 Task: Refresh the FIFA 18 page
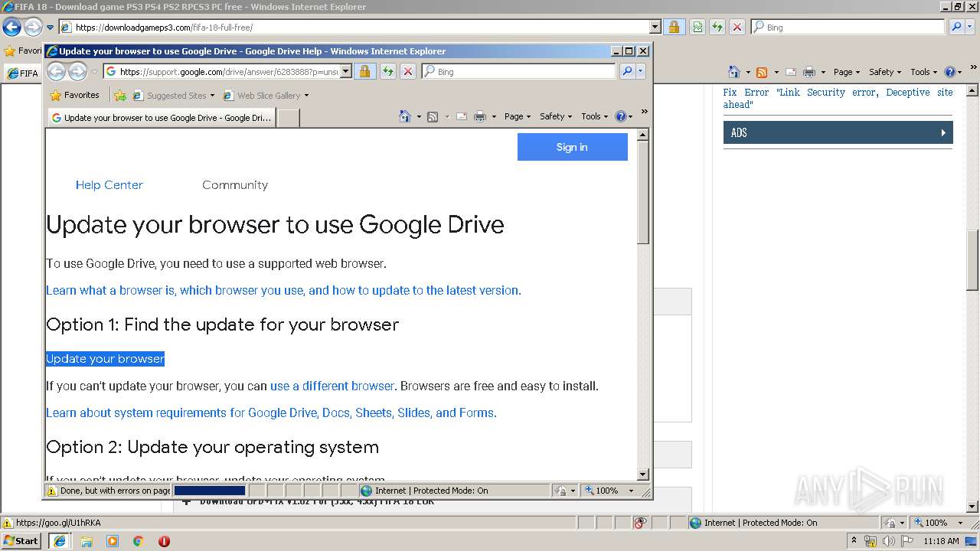pyautogui.click(x=717, y=27)
